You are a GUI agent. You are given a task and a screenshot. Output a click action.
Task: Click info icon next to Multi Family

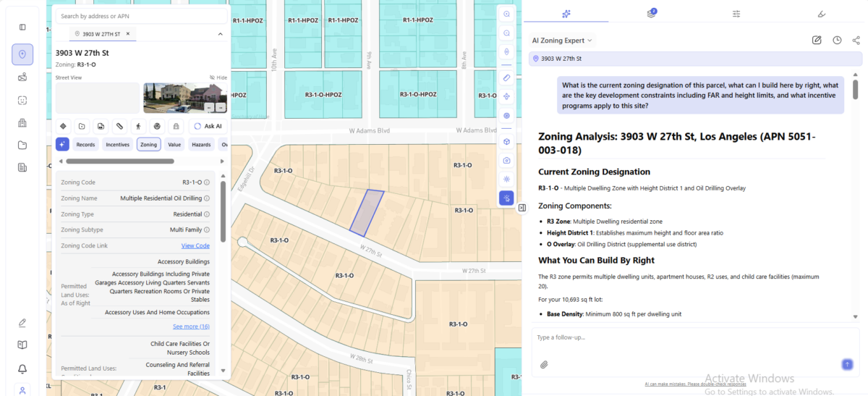[x=207, y=230]
